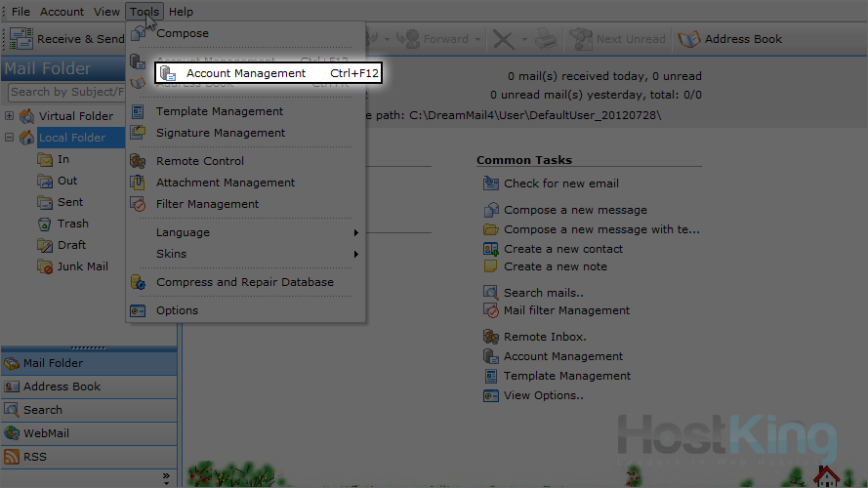
Task: Click the Filter Management menu icon
Action: 138,204
